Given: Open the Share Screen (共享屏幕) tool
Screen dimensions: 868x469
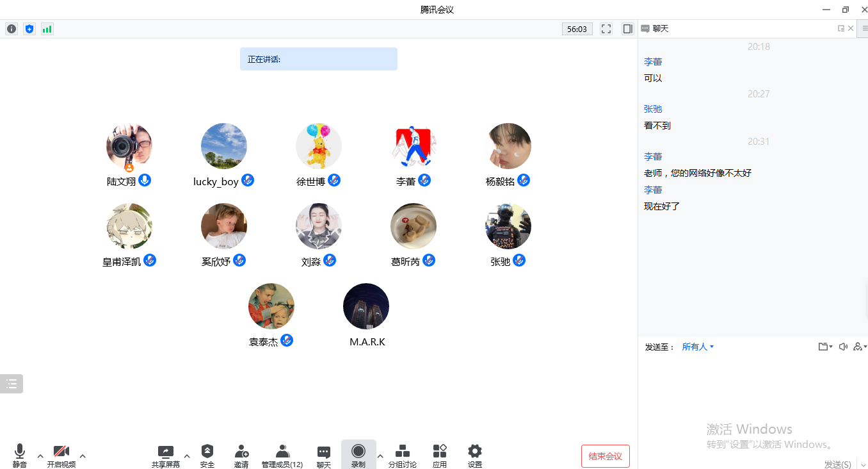Looking at the screenshot, I should coord(166,456).
